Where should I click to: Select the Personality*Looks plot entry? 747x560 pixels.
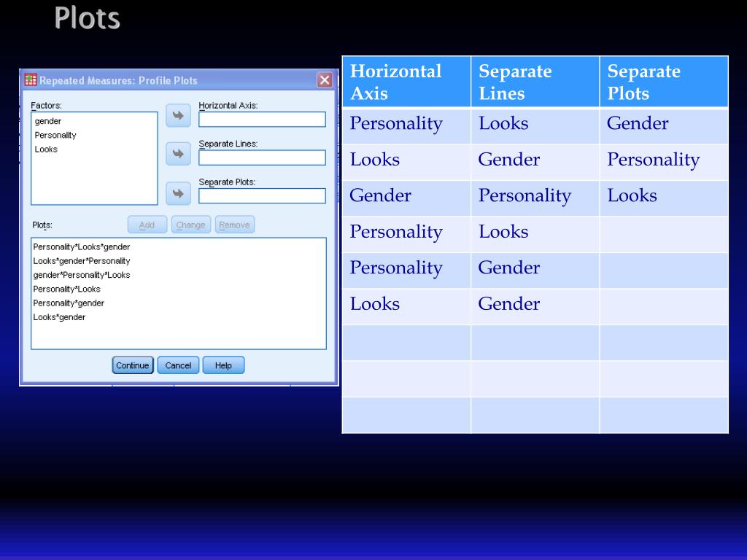click(66, 289)
